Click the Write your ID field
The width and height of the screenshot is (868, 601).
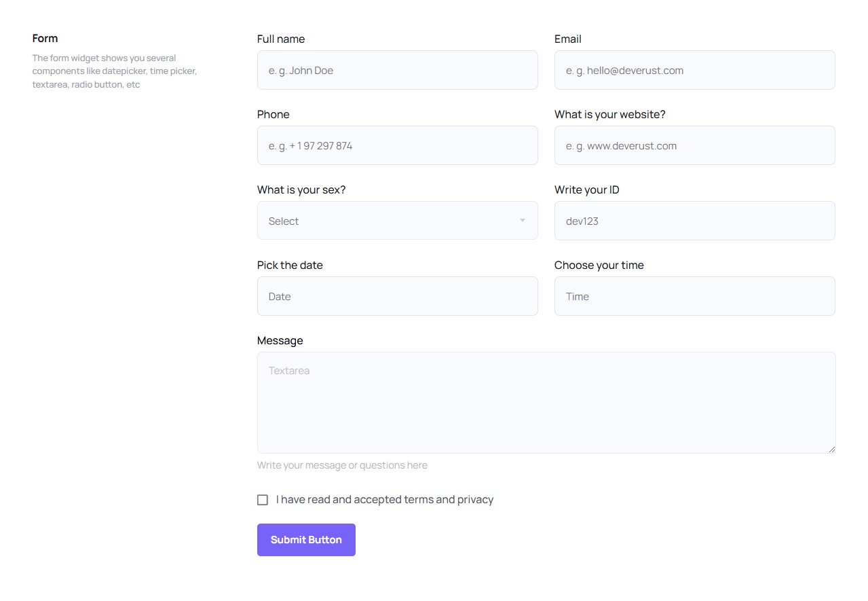point(694,221)
